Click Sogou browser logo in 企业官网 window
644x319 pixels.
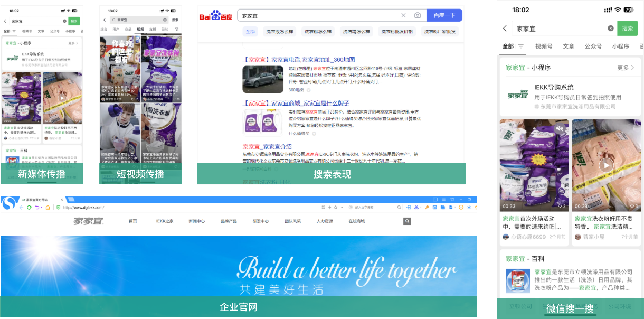[8, 204]
